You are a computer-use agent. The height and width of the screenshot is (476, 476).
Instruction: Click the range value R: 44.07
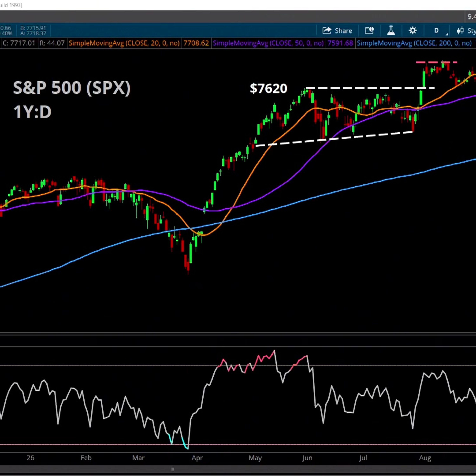pos(52,43)
